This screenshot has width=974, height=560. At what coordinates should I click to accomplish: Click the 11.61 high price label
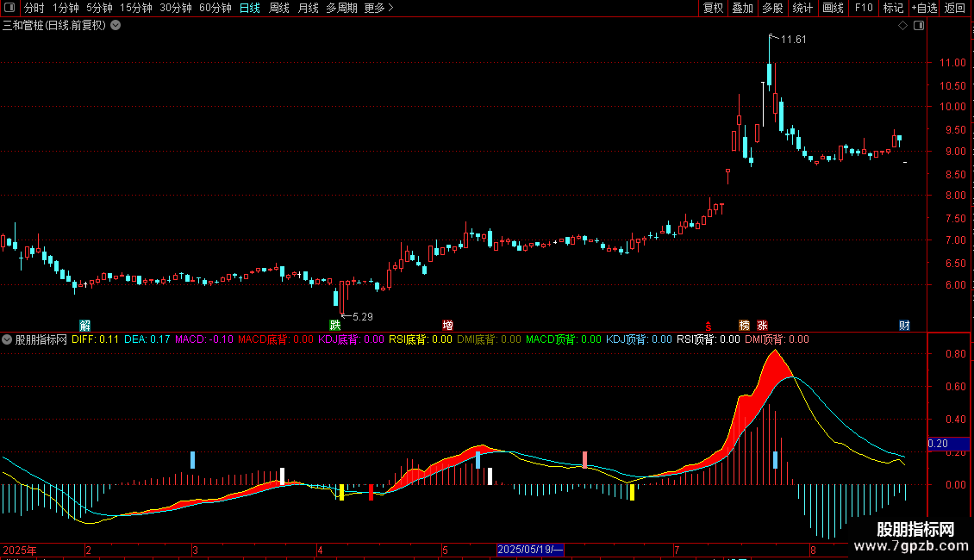coord(793,40)
